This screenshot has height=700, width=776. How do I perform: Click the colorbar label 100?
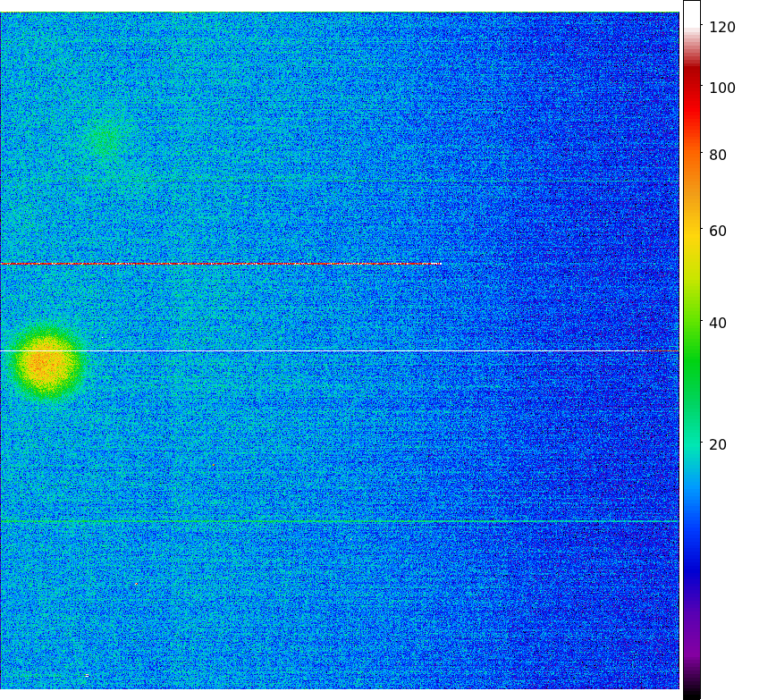click(721, 89)
